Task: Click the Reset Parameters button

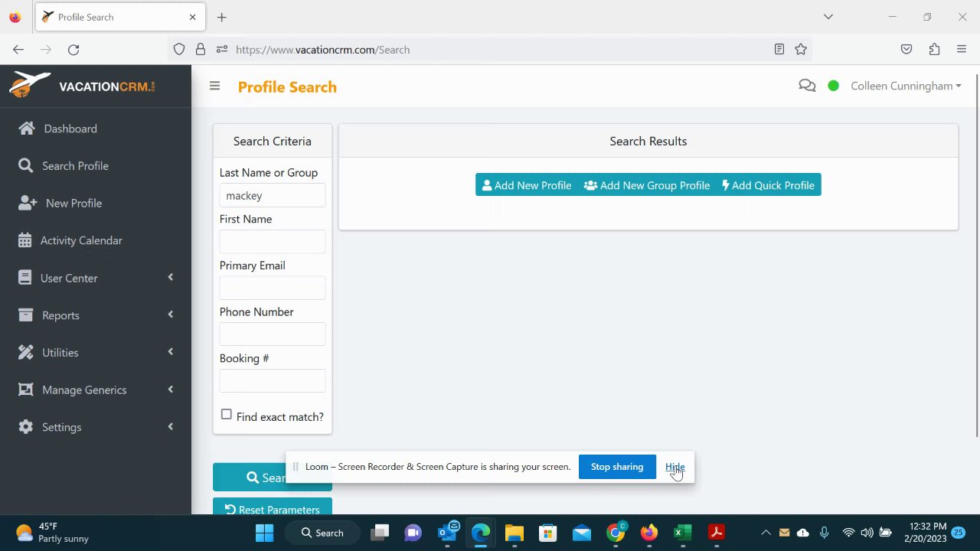Action: pos(272,507)
